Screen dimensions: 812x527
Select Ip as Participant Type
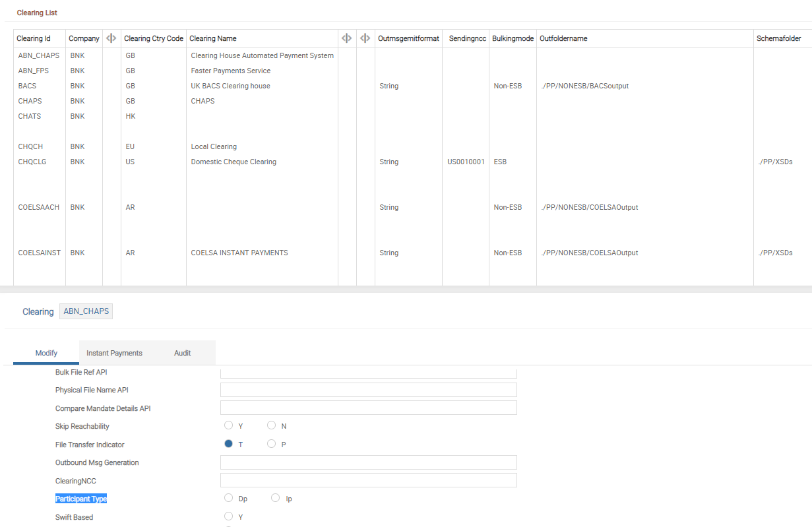[275, 498]
